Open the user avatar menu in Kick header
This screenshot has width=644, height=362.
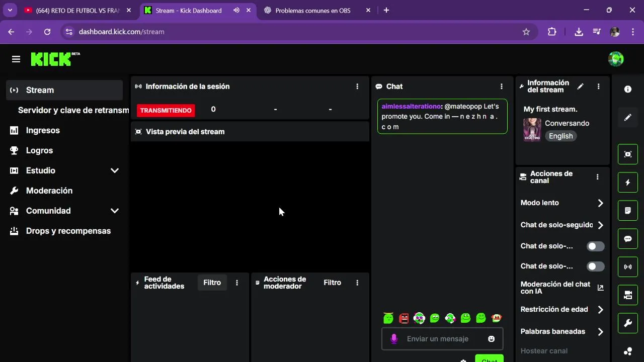616,59
